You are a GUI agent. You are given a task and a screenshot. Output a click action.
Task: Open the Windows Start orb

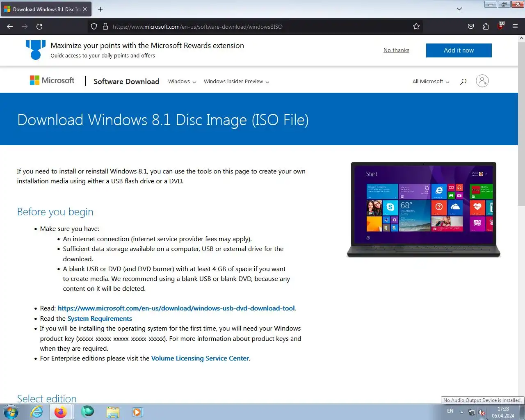(11, 412)
